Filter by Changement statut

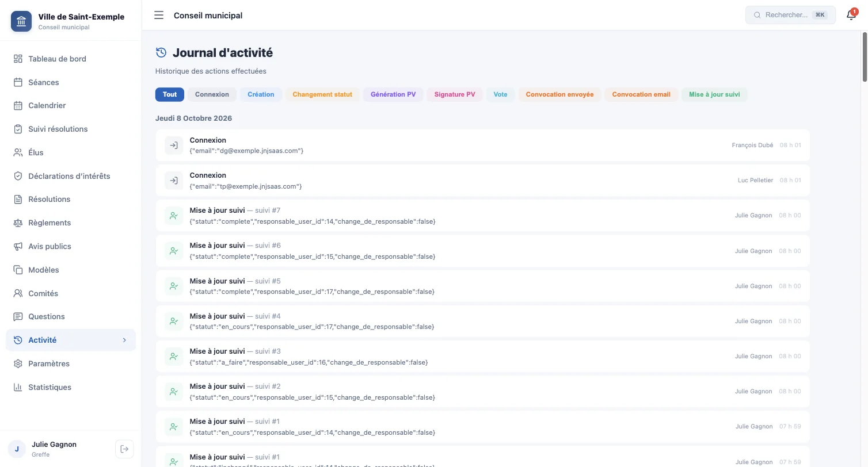pyautogui.click(x=322, y=94)
